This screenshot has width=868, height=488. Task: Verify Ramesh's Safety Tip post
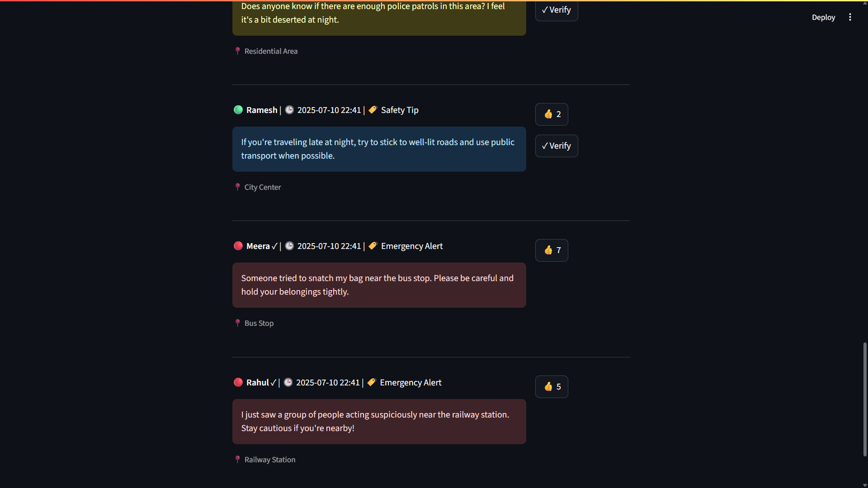tap(556, 146)
